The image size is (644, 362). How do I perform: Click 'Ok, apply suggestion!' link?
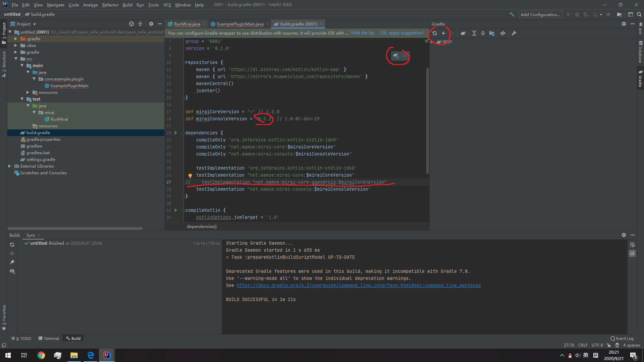click(402, 33)
